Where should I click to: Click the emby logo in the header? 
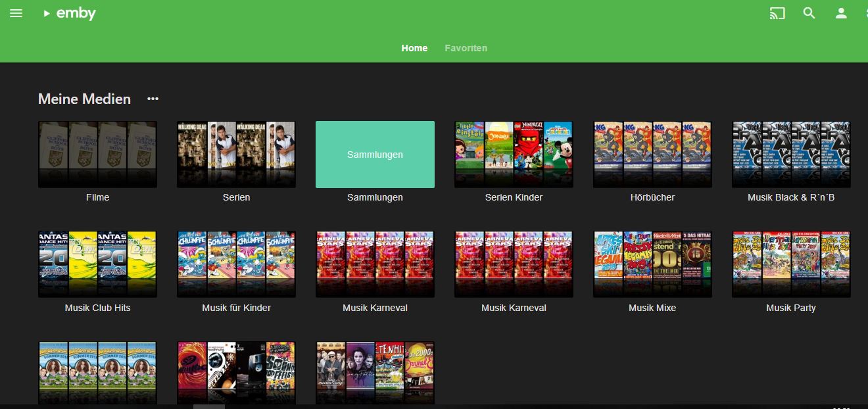pos(70,14)
